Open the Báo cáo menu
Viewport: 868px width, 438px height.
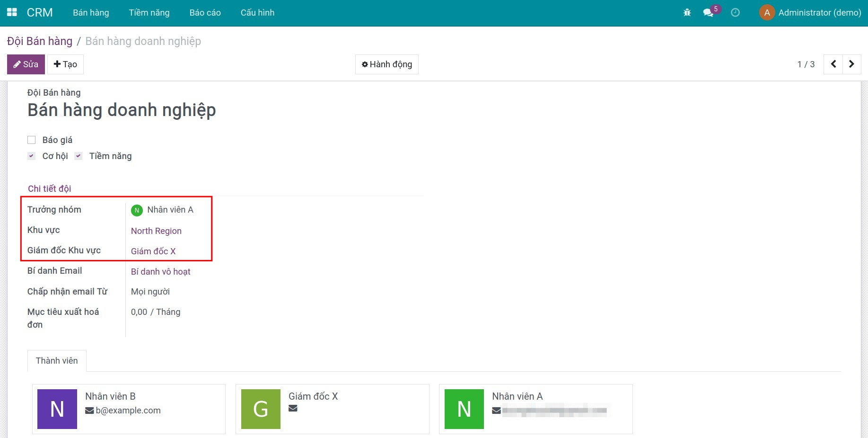tap(205, 12)
